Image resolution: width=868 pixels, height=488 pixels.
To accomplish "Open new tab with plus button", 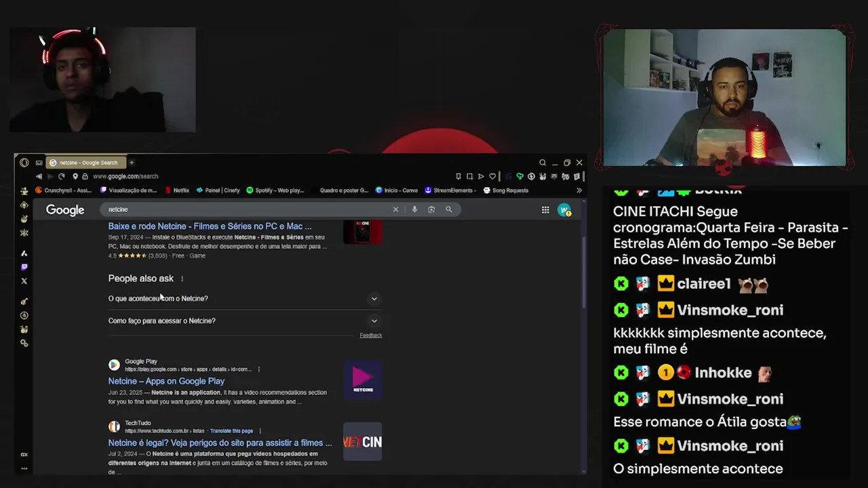I will click(132, 163).
